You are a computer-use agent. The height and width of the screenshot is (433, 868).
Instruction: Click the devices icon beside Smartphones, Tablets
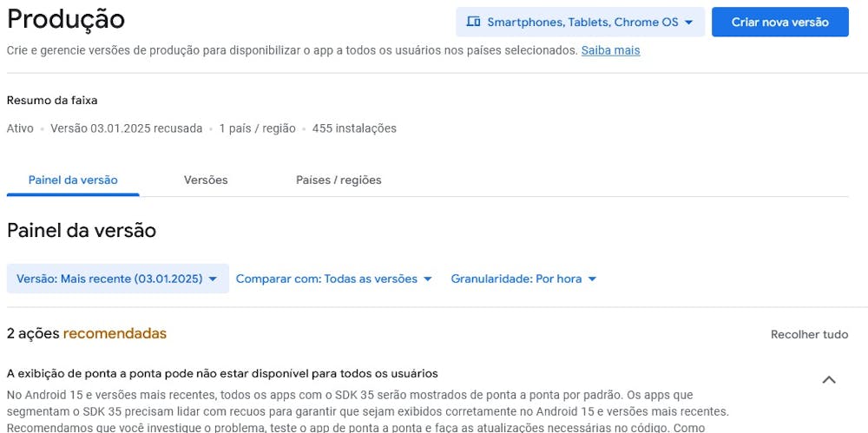pyautogui.click(x=473, y=23)
